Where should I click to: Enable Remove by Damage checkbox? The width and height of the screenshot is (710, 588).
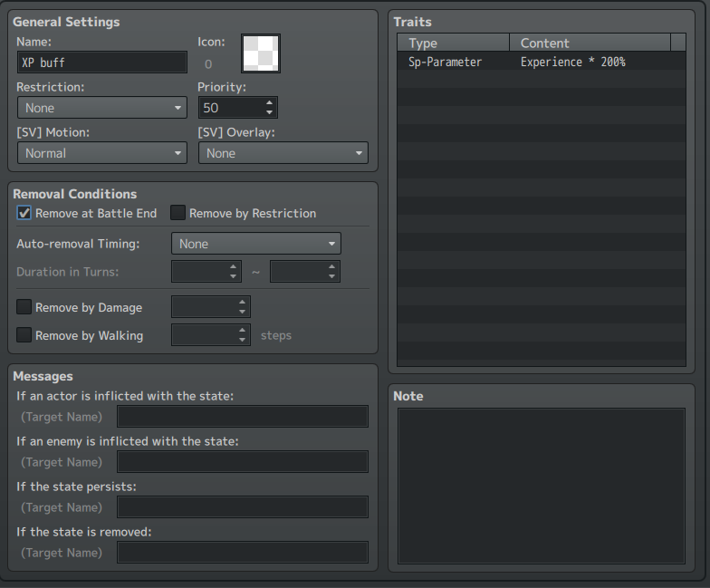(x=24, y=307)
